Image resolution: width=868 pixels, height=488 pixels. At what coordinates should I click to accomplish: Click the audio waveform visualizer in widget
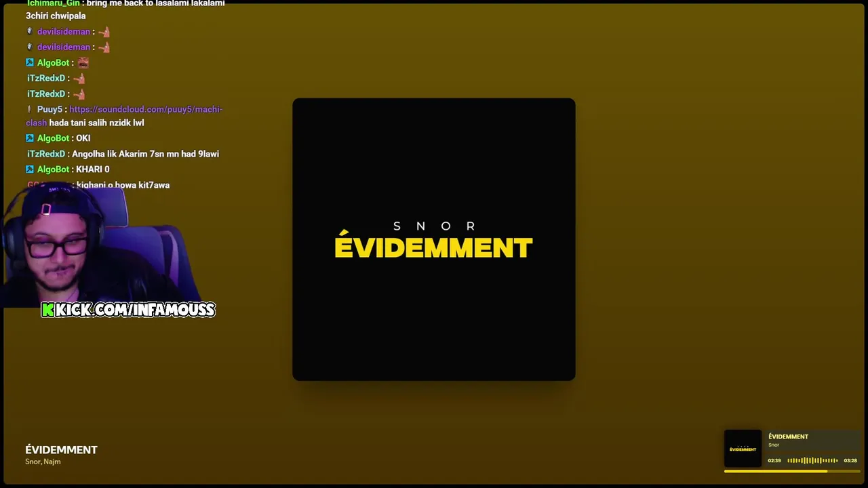coord(812,461)
